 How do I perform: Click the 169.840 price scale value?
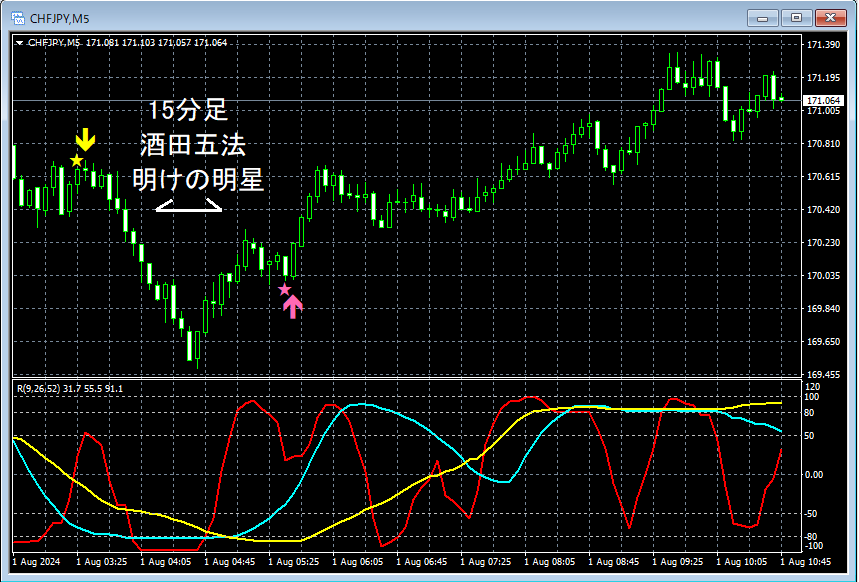(823, 309)
